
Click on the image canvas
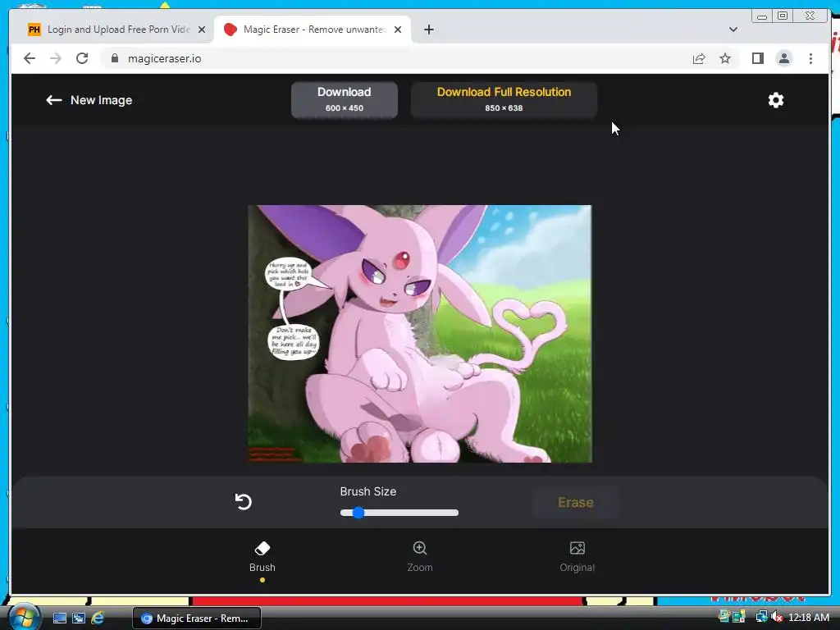[x=419, y=333]
